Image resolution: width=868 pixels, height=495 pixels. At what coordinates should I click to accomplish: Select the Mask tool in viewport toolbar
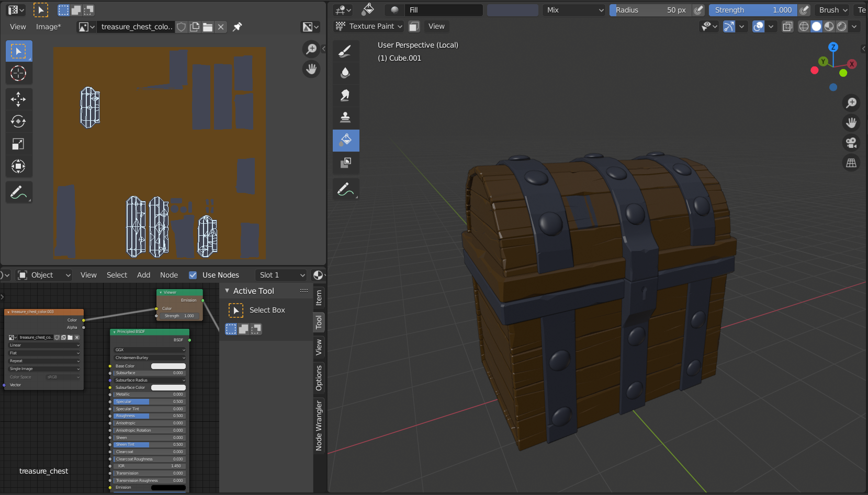tap(345, 163)
